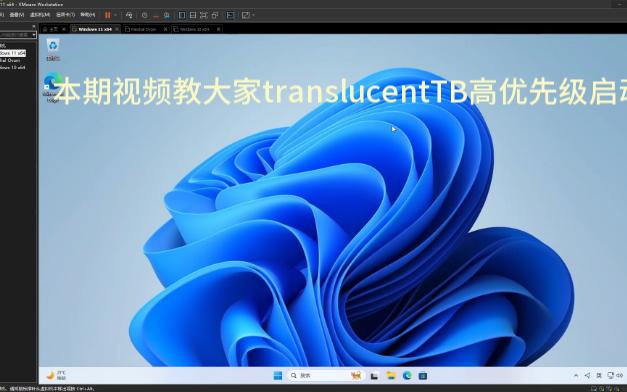Open the 查看(V) menu
This screenshot has height=392, width=627.
[17, 15]
